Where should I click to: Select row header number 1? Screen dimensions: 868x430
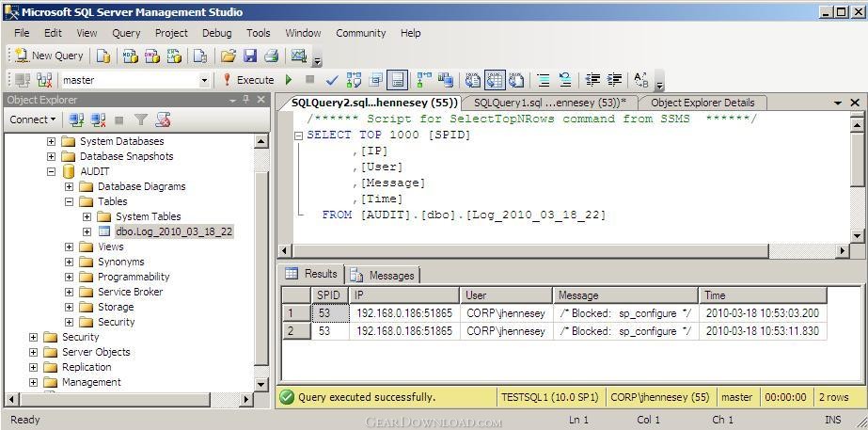[x=296, y=313]
